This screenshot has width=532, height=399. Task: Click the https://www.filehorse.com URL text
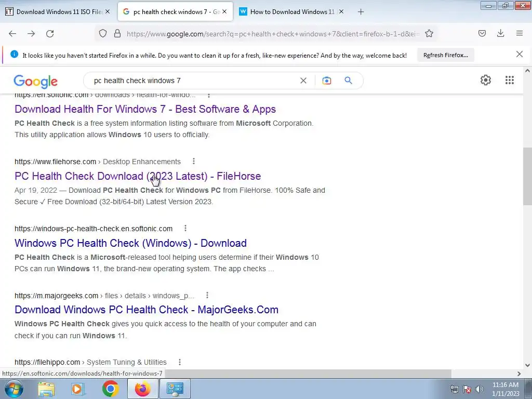coord(55,162)
